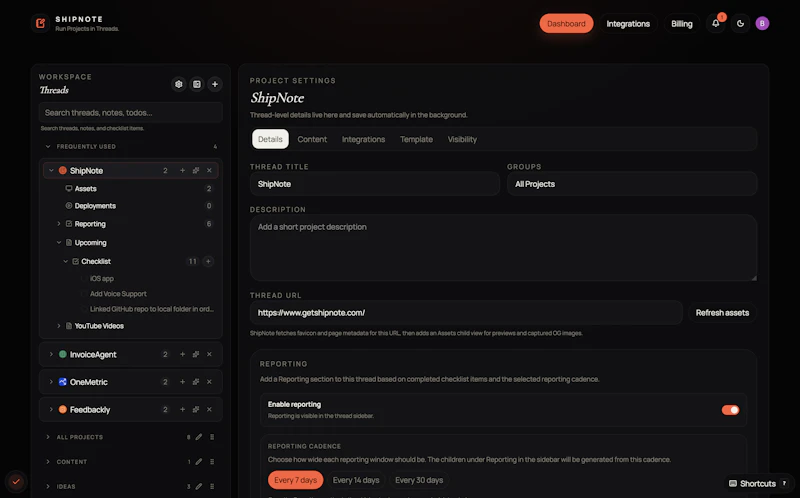Edit Content group with pencil icon
The image size is (800, 498).
[x=198, y=462]
